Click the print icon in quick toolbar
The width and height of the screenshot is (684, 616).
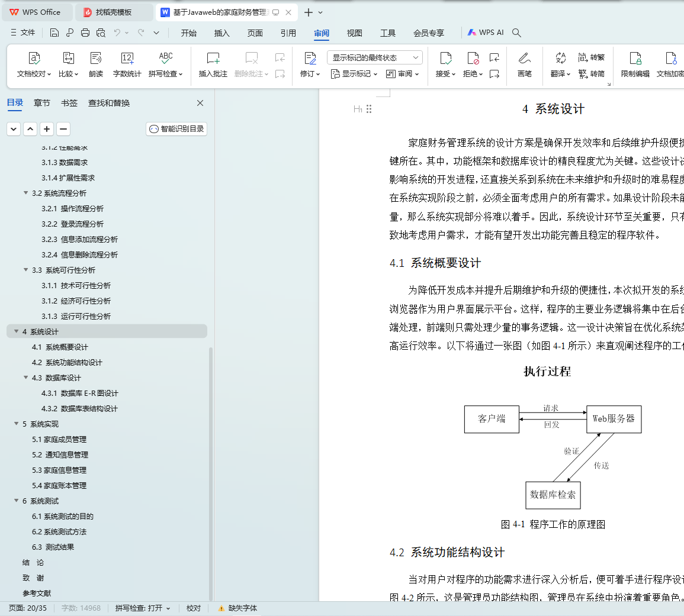pyautogui.click(x=85, y=33)
